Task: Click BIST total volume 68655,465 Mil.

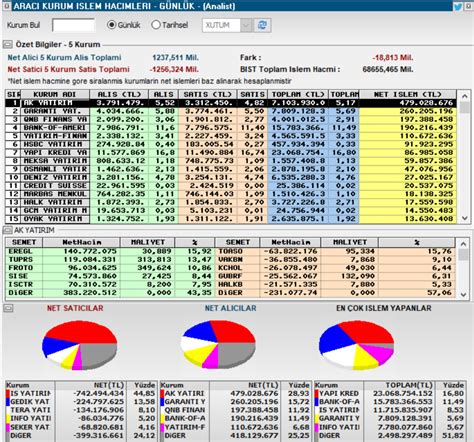Action: 388,70
